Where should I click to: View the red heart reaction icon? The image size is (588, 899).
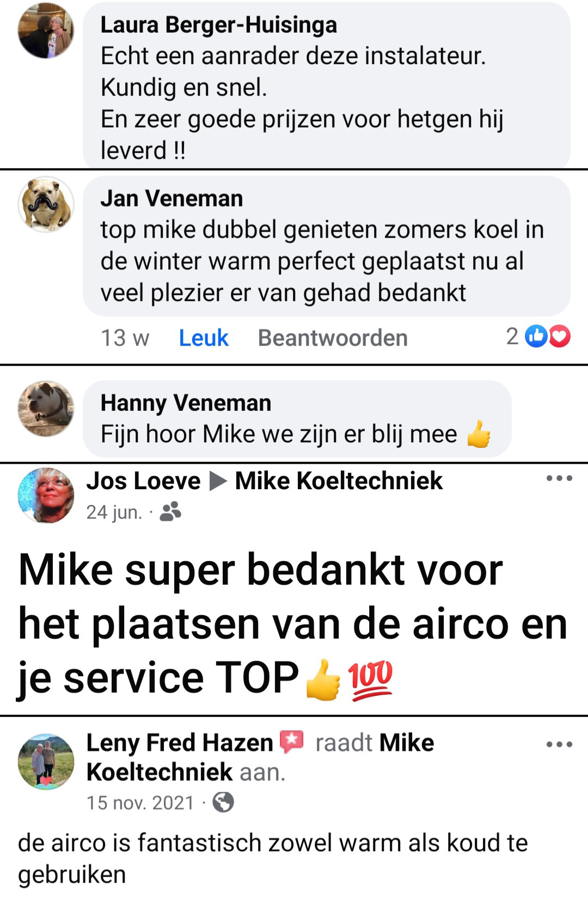tap(559, 336)
